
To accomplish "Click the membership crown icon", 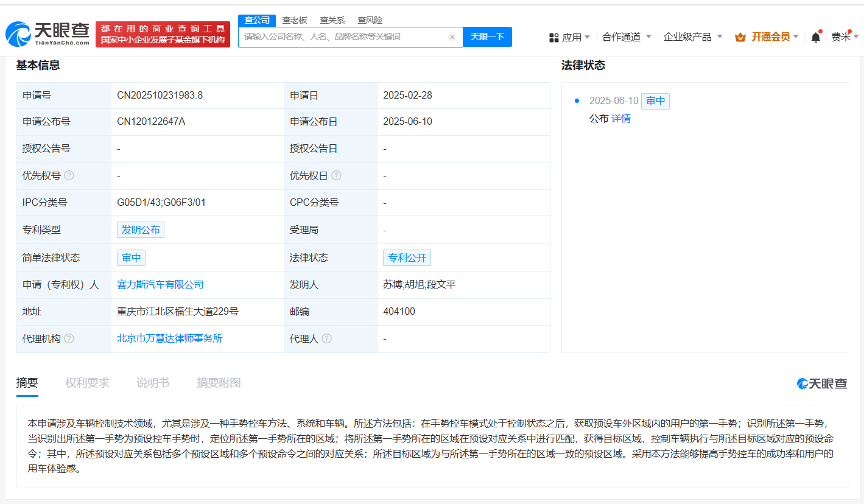I will [x=740, y=37].
